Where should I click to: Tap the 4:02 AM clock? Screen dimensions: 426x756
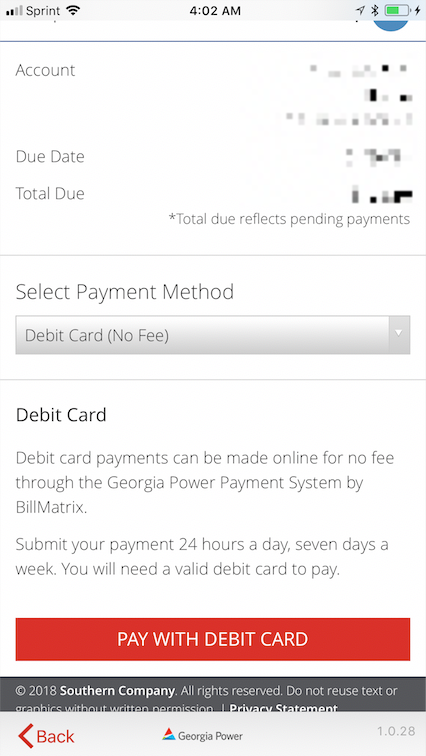point(213,10)
